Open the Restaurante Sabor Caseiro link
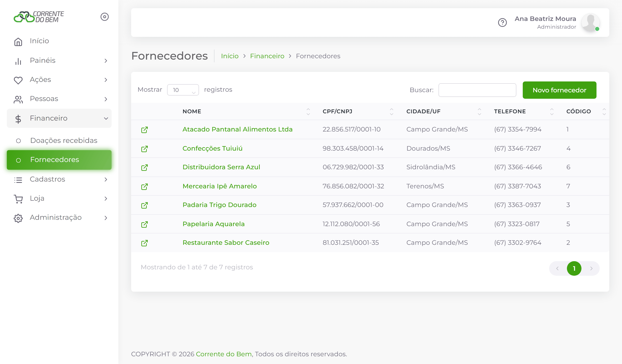This screenshot has width=622, height=364. (x=226, y=243)
